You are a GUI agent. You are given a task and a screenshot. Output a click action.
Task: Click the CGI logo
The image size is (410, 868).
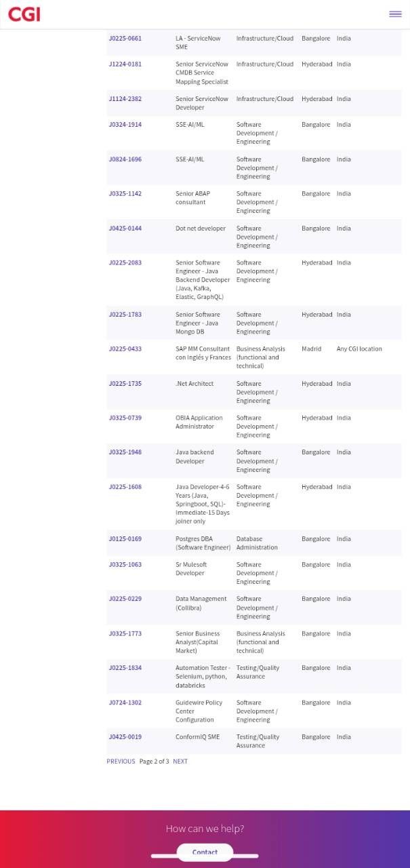[24, 14]
